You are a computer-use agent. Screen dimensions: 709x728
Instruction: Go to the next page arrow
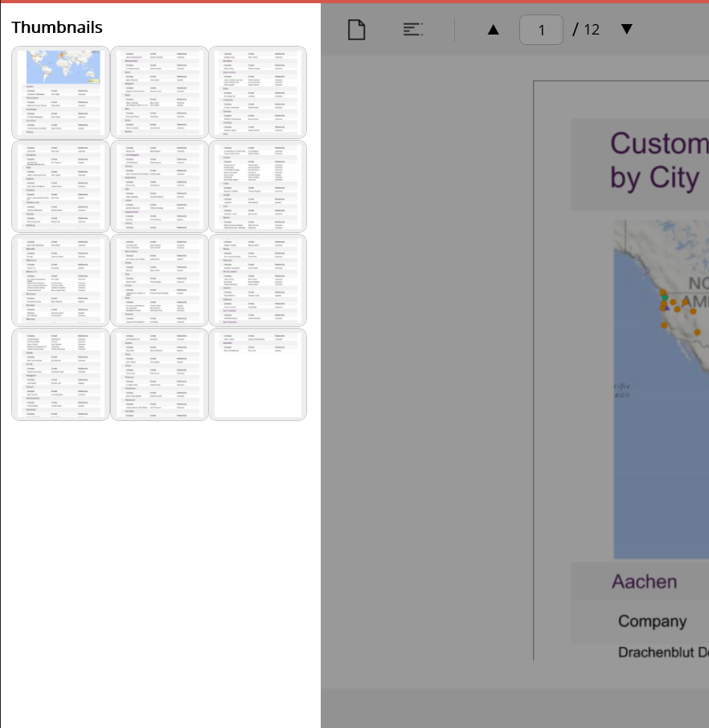coord(627,30)
